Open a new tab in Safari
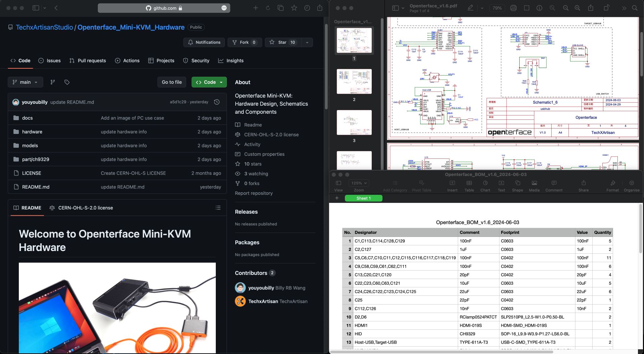The height and width of the screenshot is (354, 644). tap(255, 8)
